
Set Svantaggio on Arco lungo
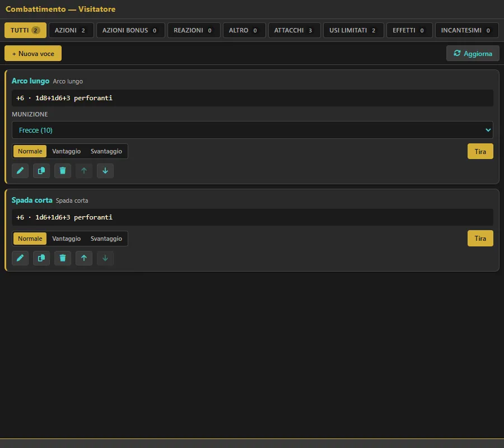click(x=106, y=151)
